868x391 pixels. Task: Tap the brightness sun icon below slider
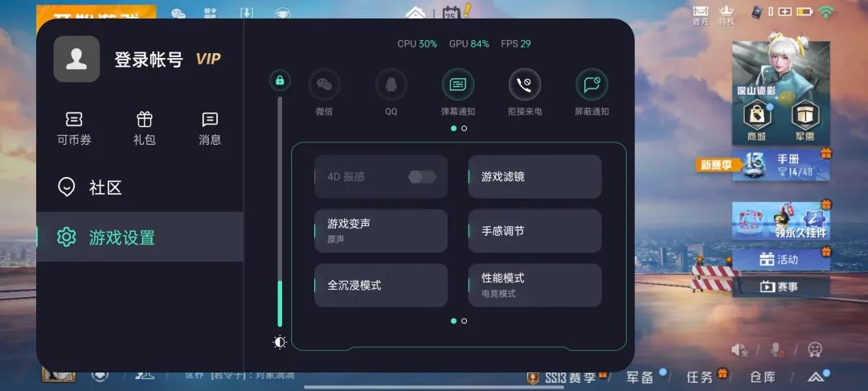280,342
